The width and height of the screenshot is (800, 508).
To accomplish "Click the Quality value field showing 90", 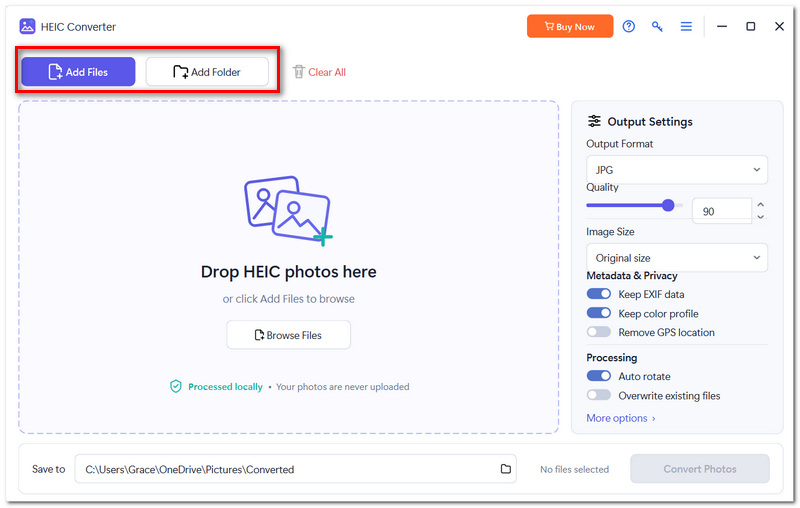I will pyautogui.click(x=721, y=211).
